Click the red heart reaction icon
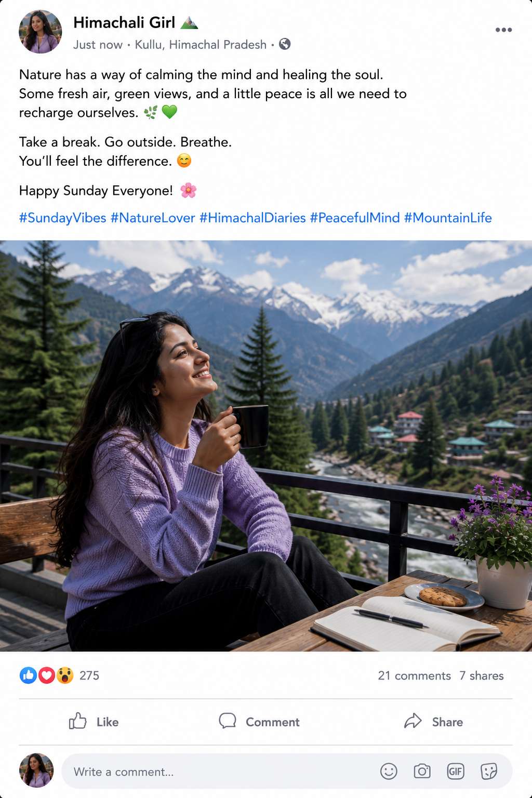The image size is (532, 798). point(46,675)
